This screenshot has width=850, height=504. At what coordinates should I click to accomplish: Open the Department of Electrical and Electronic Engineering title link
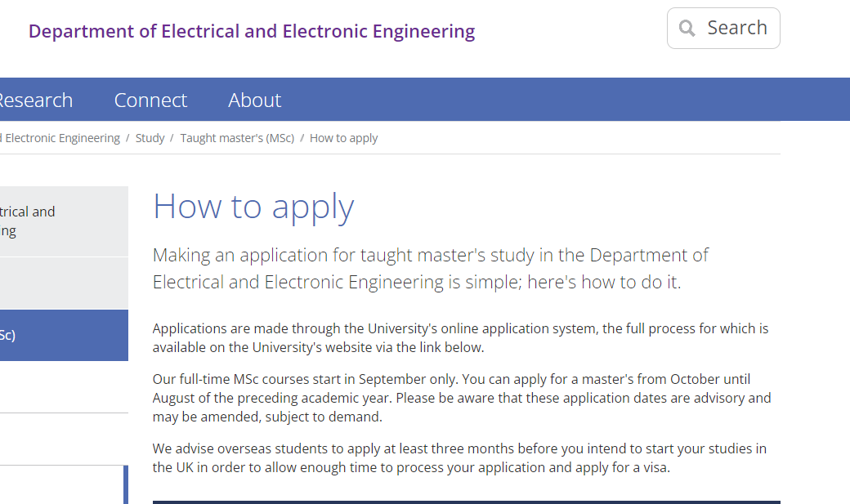pos(252,31)
